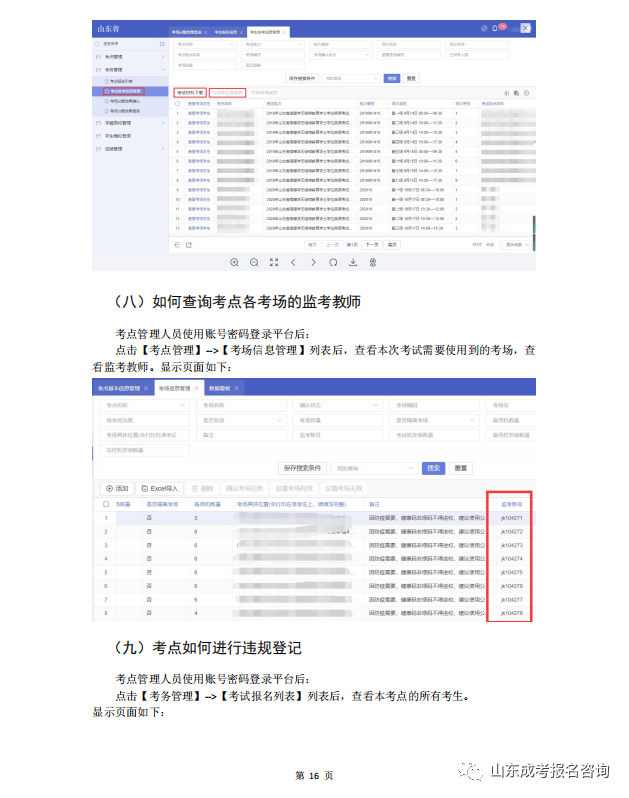Open the 是否有效 dropdown filter

tap(241, 420)
